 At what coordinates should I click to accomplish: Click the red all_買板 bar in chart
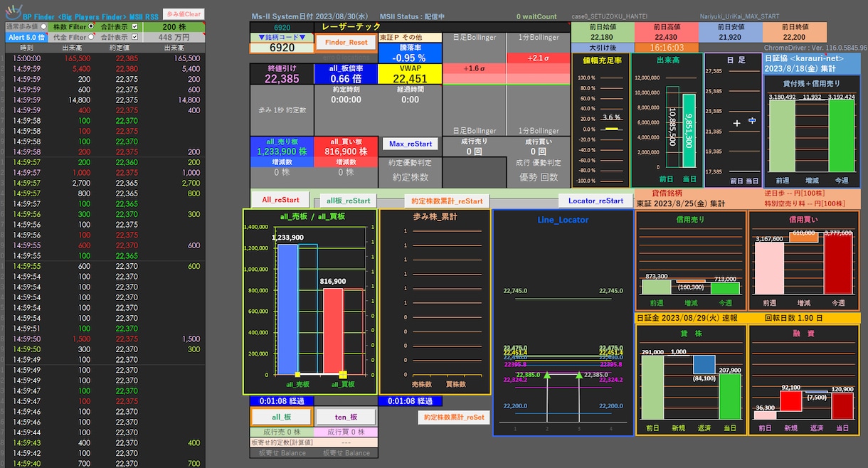click(333, 331)
